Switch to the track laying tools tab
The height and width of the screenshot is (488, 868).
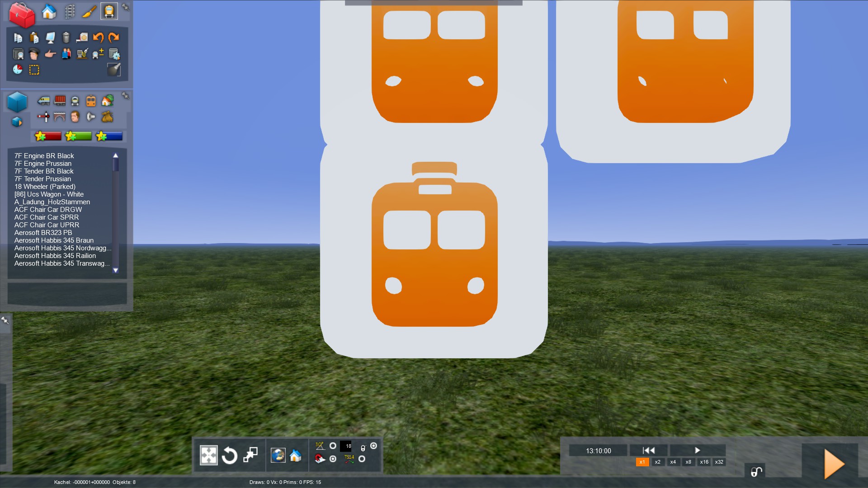[70, 11]
